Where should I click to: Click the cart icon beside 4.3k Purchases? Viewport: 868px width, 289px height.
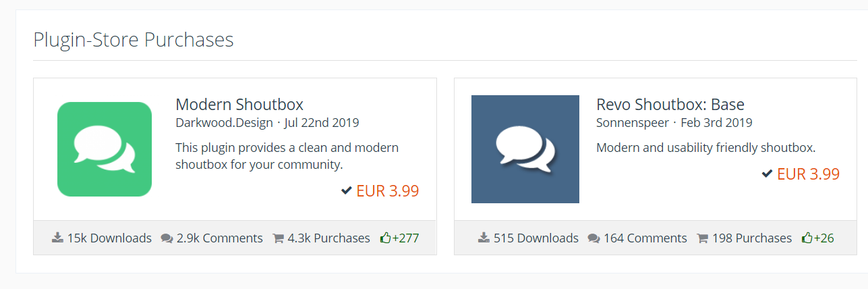click(x=278, y=238)
